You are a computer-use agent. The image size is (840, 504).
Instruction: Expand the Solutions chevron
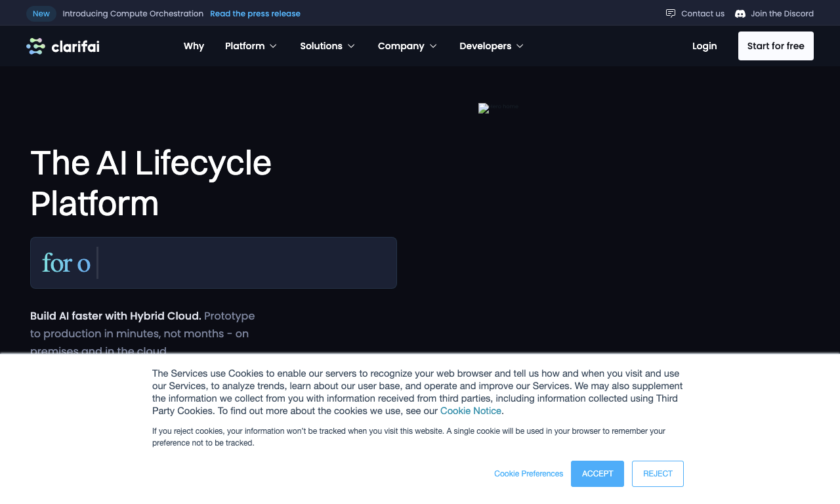point(351,46)
